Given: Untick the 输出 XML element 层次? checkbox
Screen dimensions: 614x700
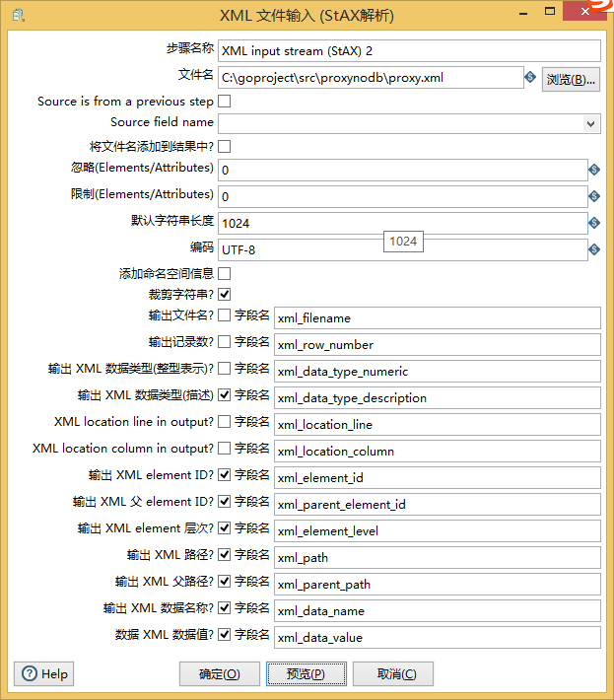Looking at the screenshot, I should (x=225, y=528).
